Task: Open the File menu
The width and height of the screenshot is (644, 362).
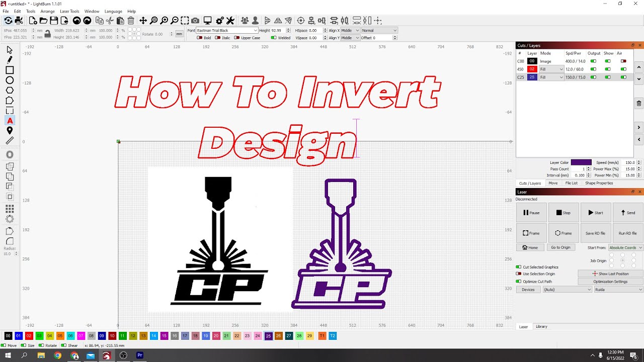Action: [6, 11]
